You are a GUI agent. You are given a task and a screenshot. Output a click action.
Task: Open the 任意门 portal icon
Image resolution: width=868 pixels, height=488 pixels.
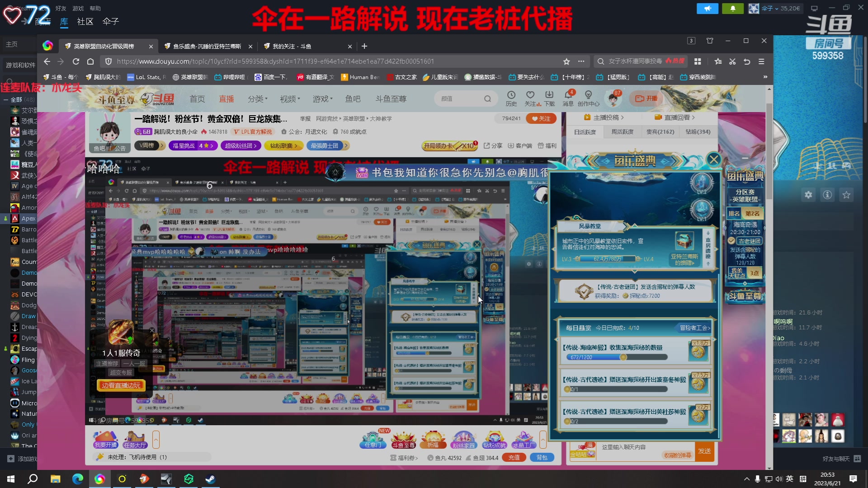click(373, 439)
